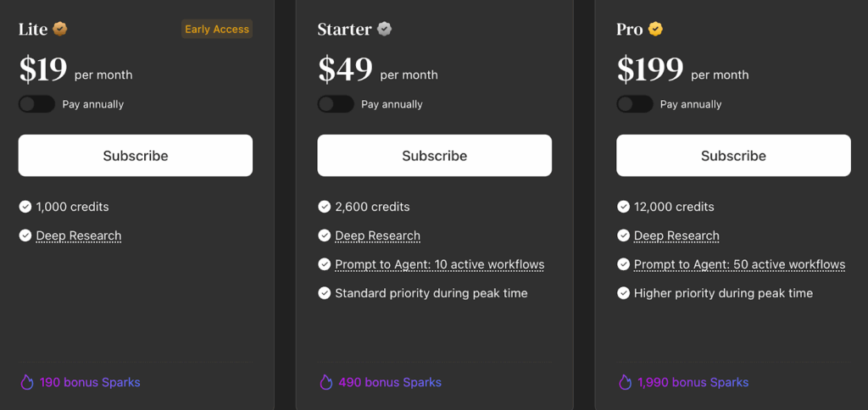Subscribe to the $199 Pro plan
This screenshot has width=868, height=410.
click(733, 156)
